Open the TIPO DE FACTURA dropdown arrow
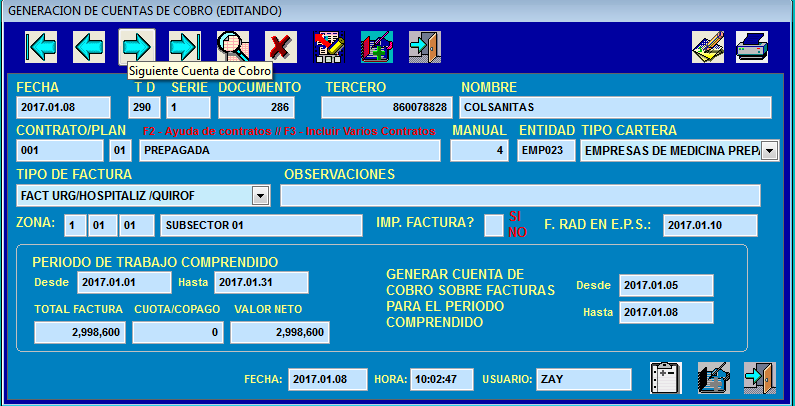The image size is (795, 406). (261, 196)
